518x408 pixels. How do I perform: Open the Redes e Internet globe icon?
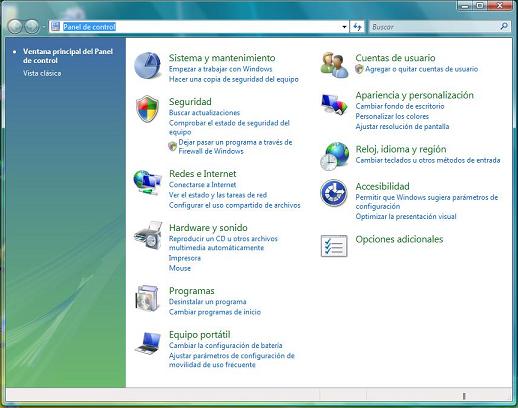(147, 182)
